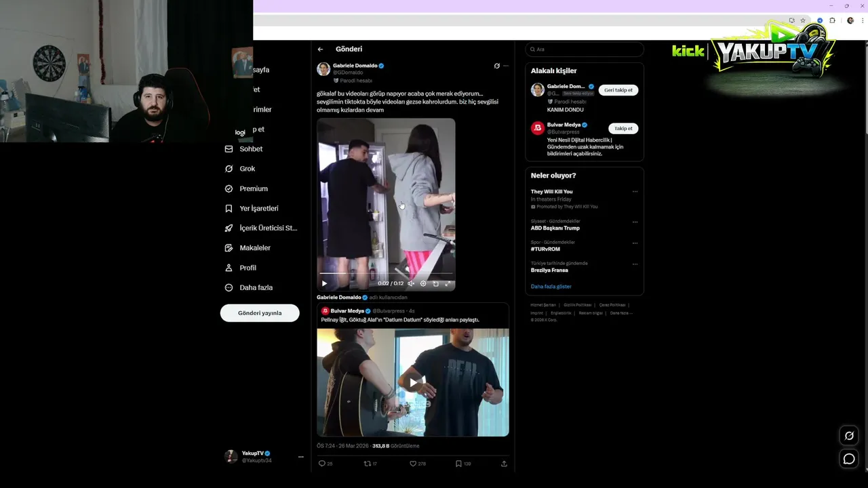Screen dimensions: 868x488
Task: Click Chrome install app icon
Action: (x=791, y=20)
